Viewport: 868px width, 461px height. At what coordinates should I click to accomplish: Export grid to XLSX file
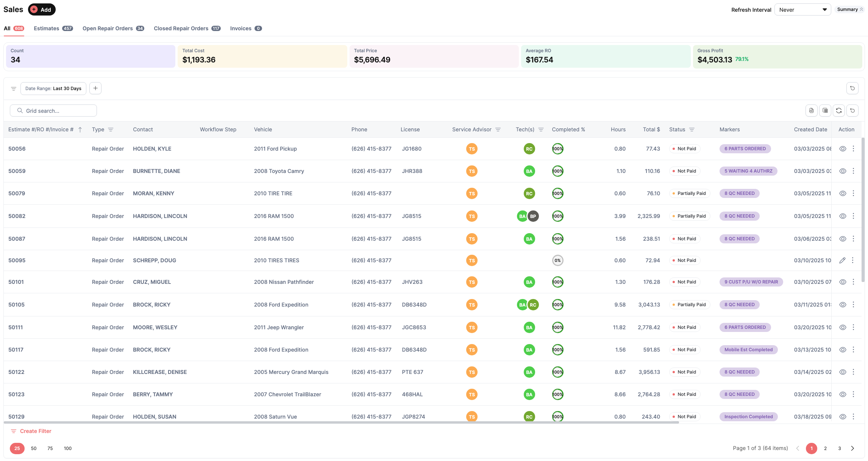[811, 111]
